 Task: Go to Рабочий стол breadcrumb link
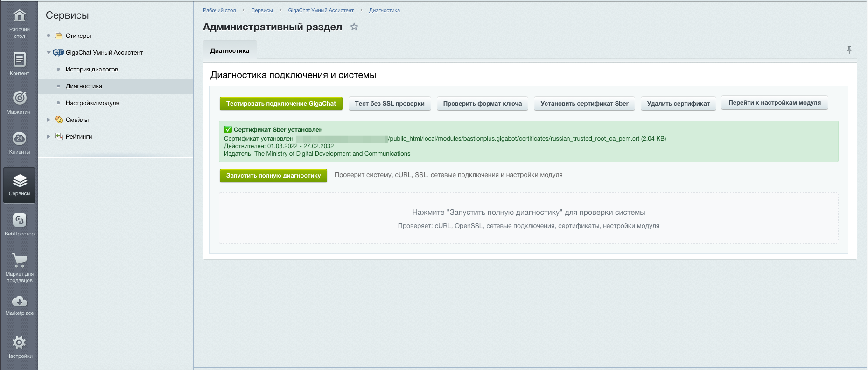tap(219, 10)
